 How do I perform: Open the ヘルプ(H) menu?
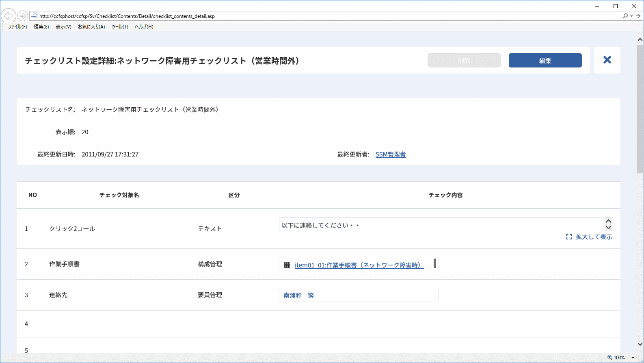(144, 27)
